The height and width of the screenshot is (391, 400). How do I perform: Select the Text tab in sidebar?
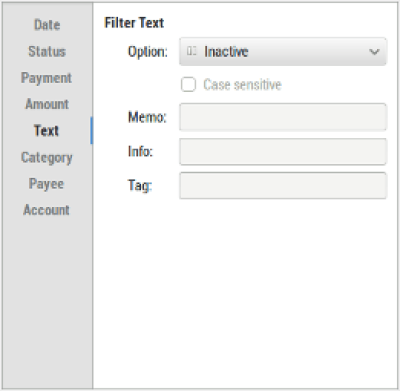pos(46,130)
